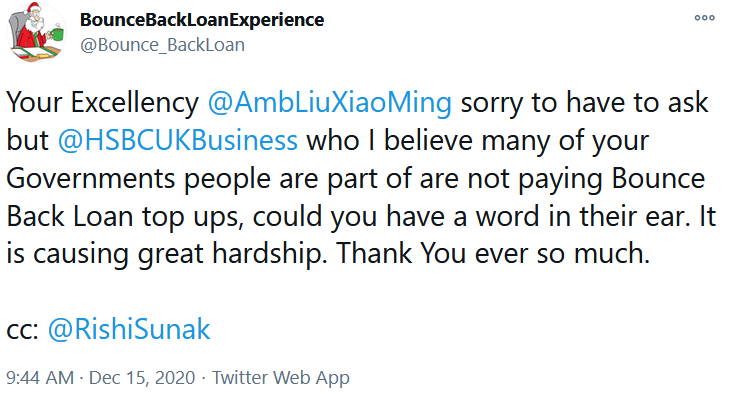Viewport: 733px width, 394px height.
Task: Open the BounceBackLoanExperience display name
Action: pyautogui.click(x=202, y=20)
